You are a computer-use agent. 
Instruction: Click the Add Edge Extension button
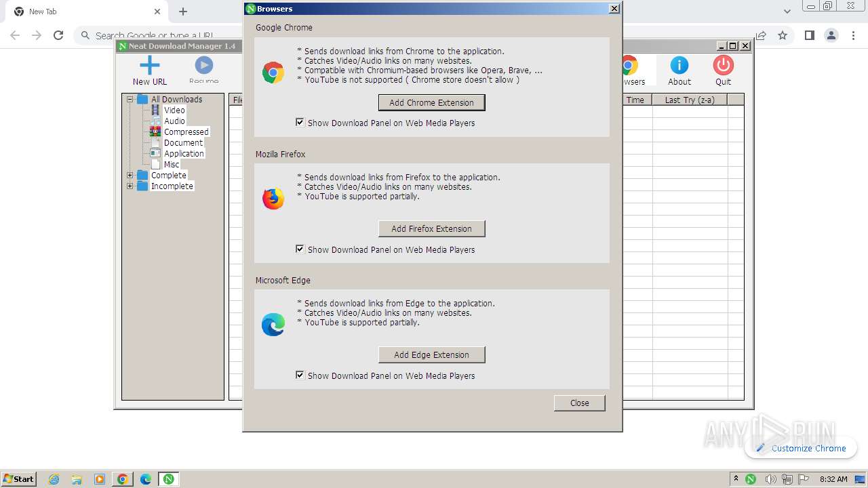click(x=431, y=354)
